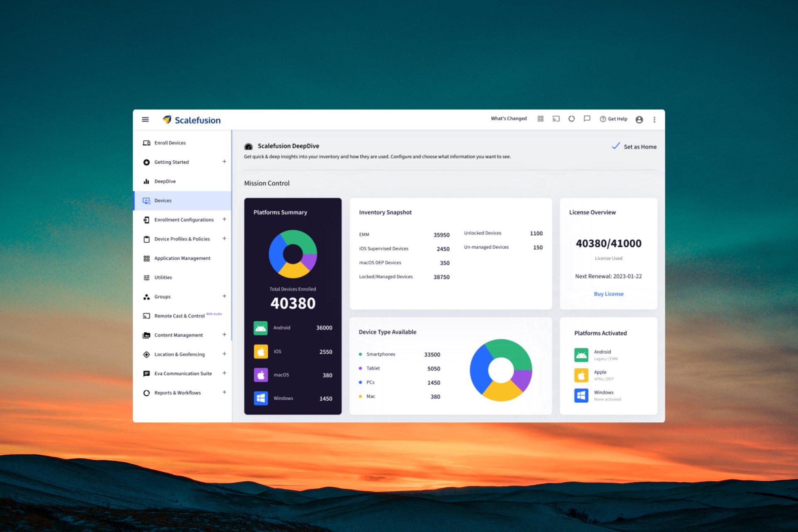The image size is (798, 532).
Task: Click the Device Profiles & Policies clipboard icon
Action: click(x=146, y=239)
